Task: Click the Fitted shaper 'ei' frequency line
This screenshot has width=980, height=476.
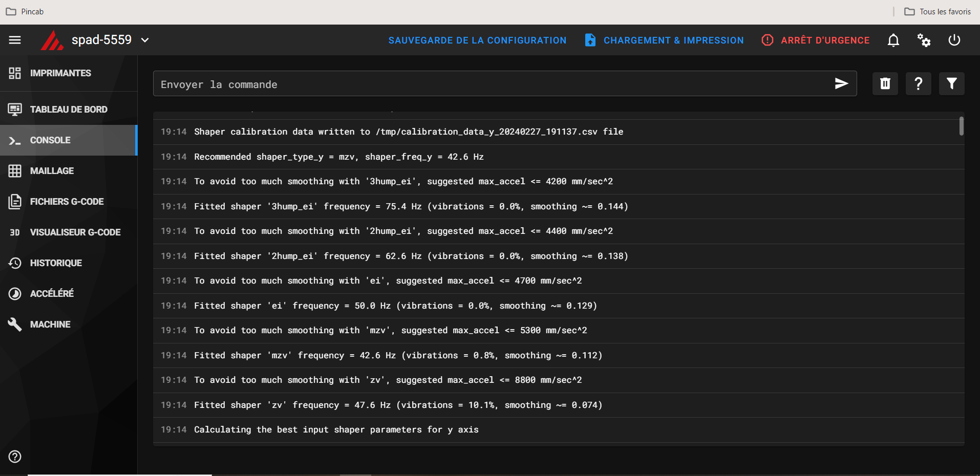Action: 559,306
